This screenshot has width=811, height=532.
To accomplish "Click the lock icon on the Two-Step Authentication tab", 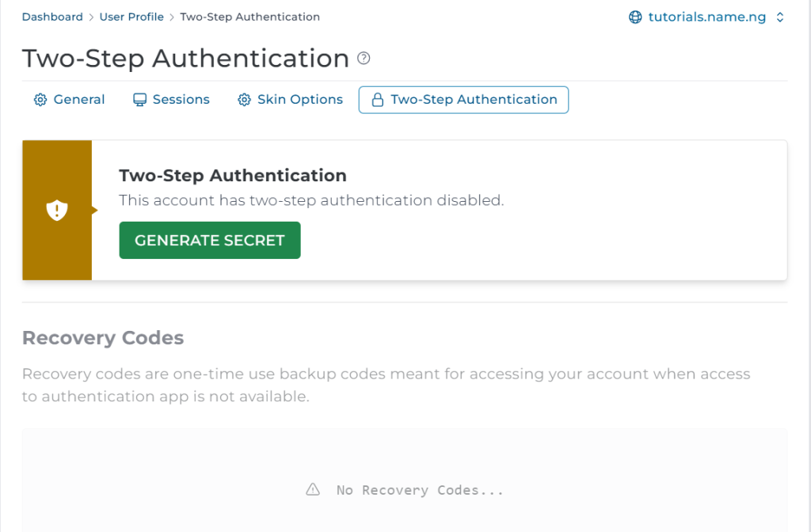I will 378,100.
